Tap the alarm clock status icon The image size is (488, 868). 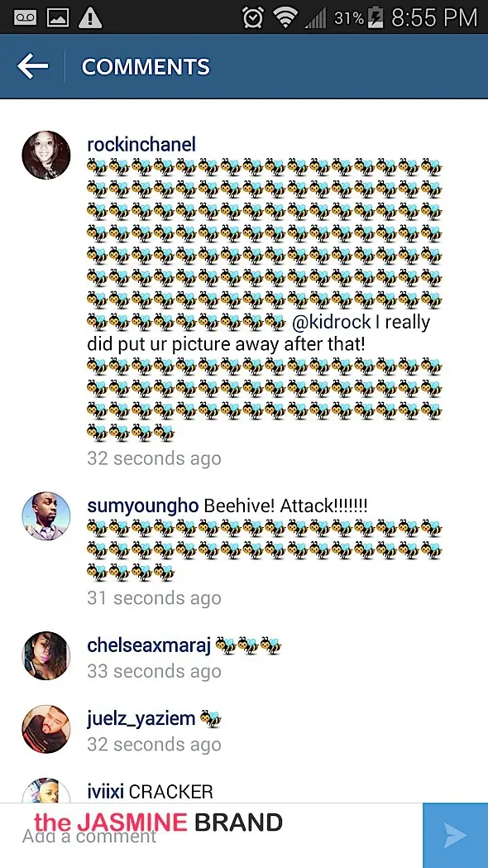[x=253, y=17]
